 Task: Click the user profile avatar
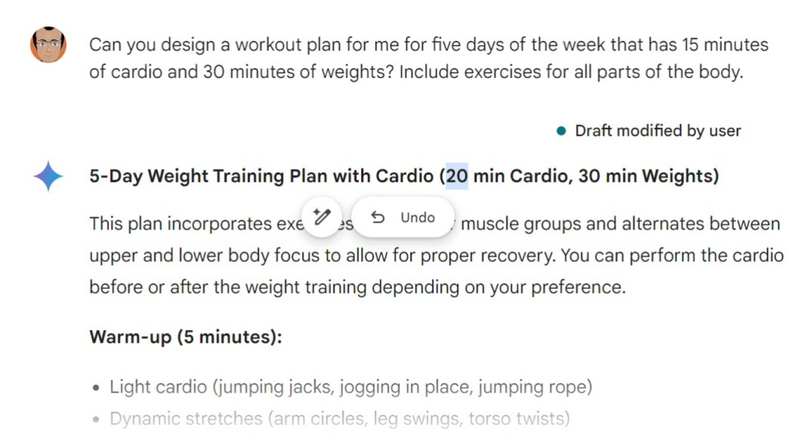pyautogui.click(x=48, y=45)
